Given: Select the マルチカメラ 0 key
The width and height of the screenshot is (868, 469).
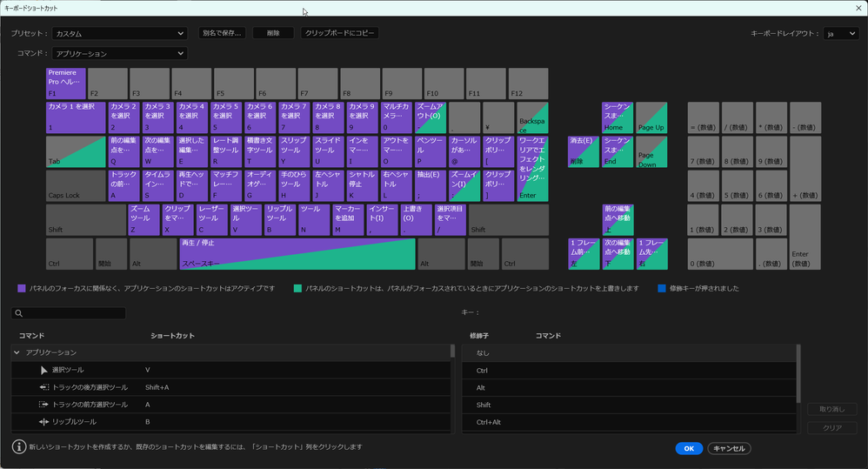Looking at the screenshot, I should click(397, 117).
